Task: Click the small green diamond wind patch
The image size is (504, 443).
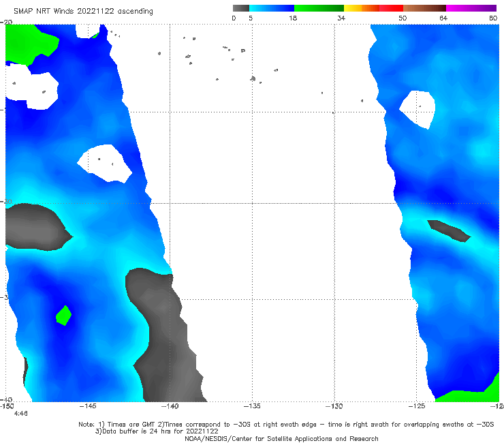Action: pos(63,316)
